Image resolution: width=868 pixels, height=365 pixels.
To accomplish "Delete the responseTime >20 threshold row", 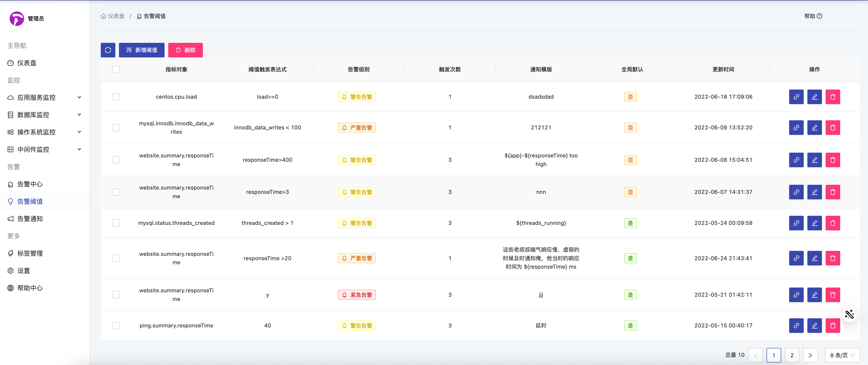I will click(x=833, y=258).
